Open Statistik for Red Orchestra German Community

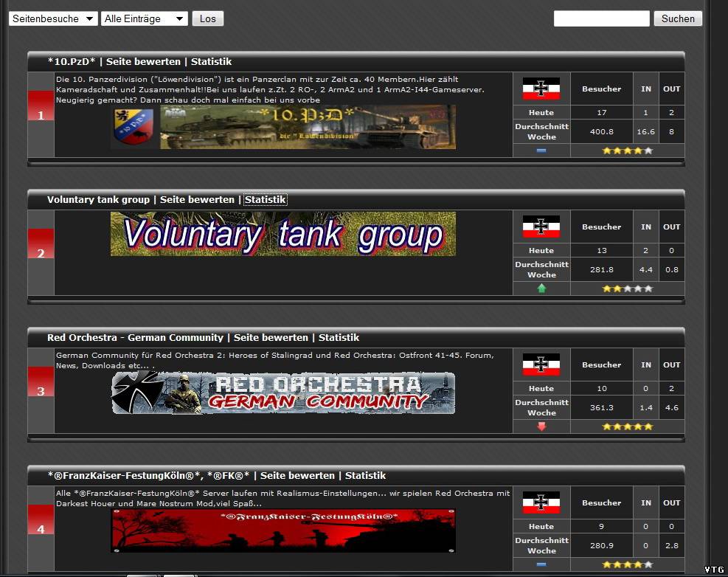pos(339,337)
